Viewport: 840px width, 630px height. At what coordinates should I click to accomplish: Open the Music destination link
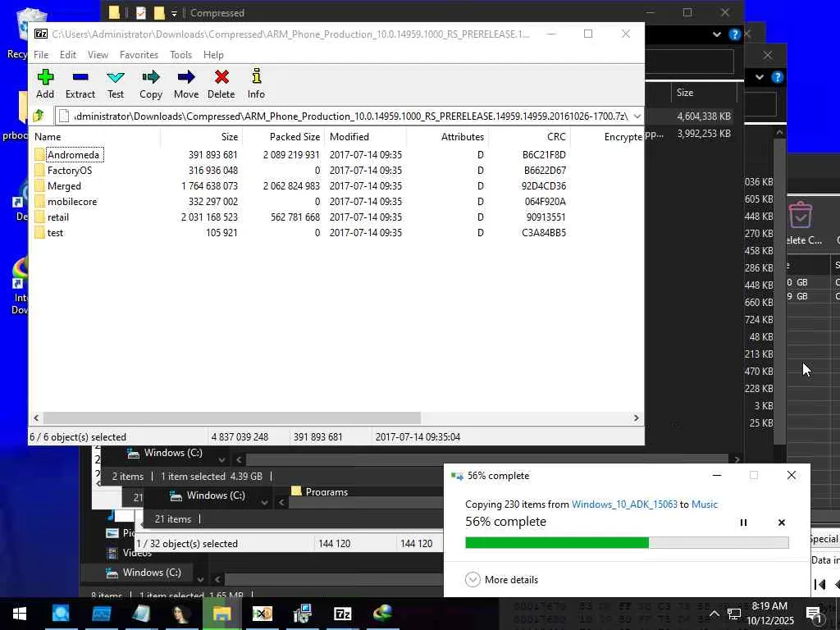705,504
